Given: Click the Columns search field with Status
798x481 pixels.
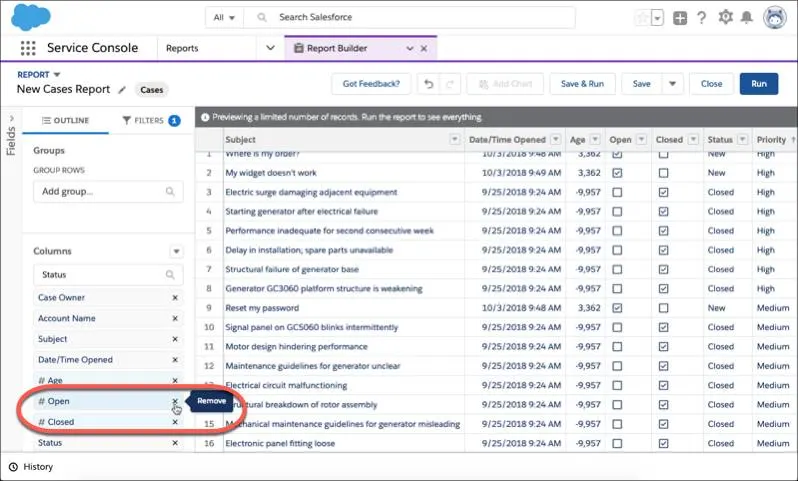Looking at the screenshot, I should pos(108,275).
